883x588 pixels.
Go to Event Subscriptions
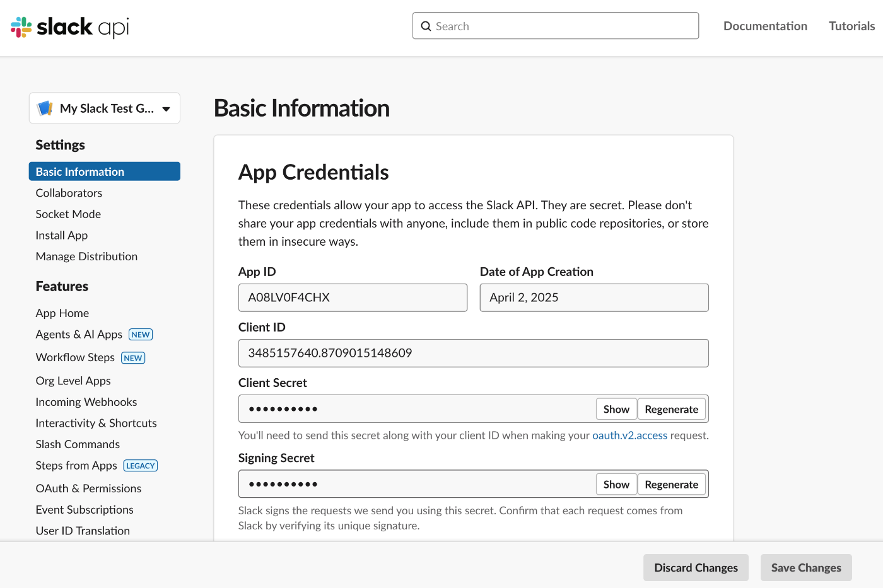point(85,510)
